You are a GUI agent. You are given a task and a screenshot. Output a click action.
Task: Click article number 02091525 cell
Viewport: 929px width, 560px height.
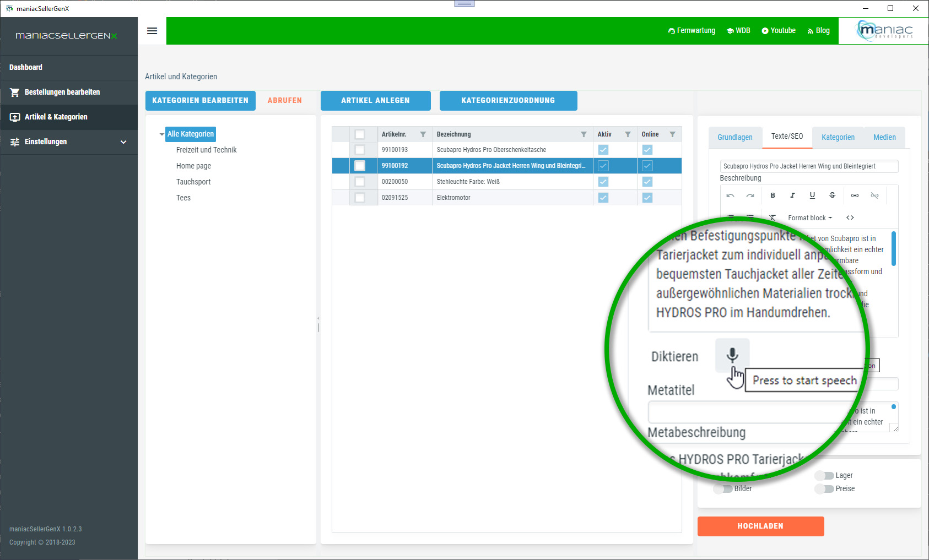pyautogui.click(x=404, y=198)
